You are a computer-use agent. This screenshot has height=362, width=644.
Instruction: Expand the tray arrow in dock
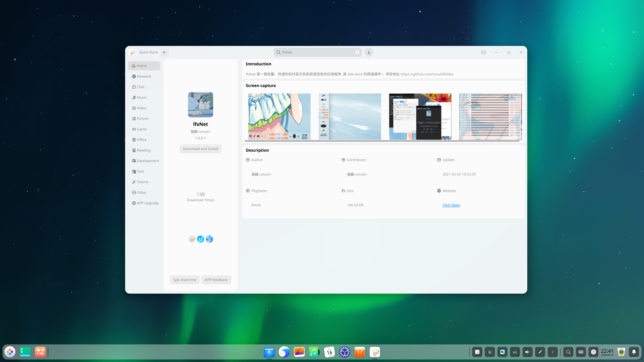pyautogui.click(x=552, y=352)
